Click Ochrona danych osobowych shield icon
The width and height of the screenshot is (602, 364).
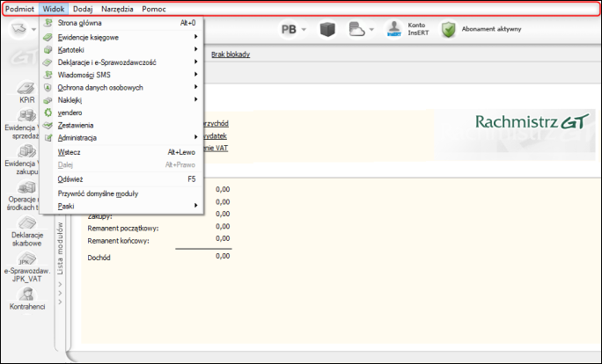(48, 87)
